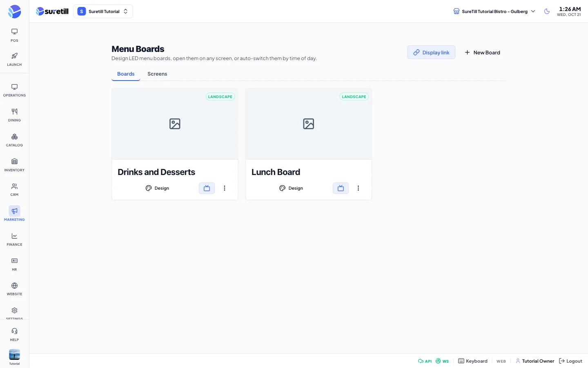Open the Keyboard option in footer

click(x=473, y=361)
